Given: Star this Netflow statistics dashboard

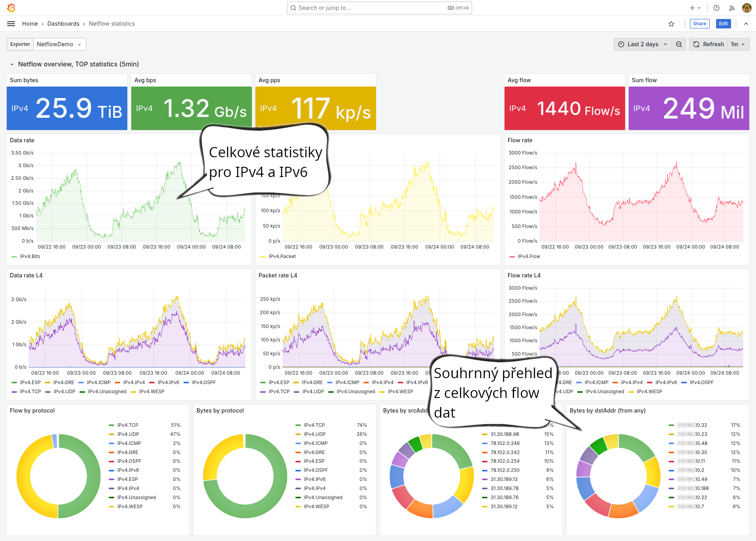Looking at the screenshot, I should coord(671,24).
